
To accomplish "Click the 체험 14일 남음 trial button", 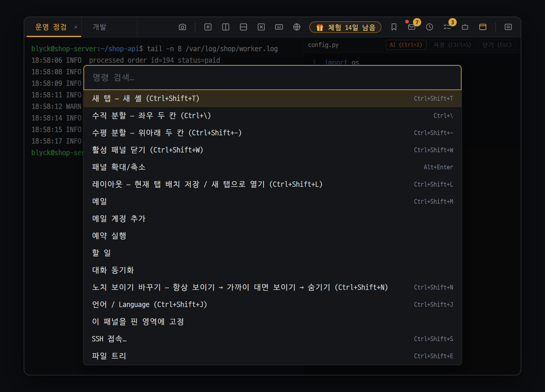I will pos(345,27).
